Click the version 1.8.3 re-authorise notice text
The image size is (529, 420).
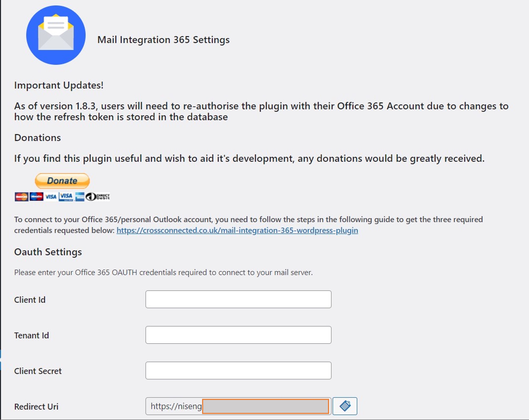(261, 111)
